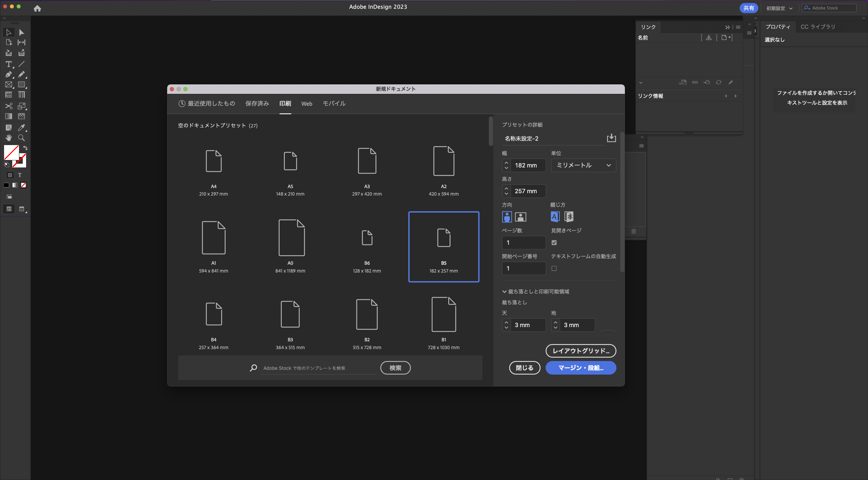Switch to CC ライブラリ panel tab
Screen dimensions: 868x480
[818, 27]
